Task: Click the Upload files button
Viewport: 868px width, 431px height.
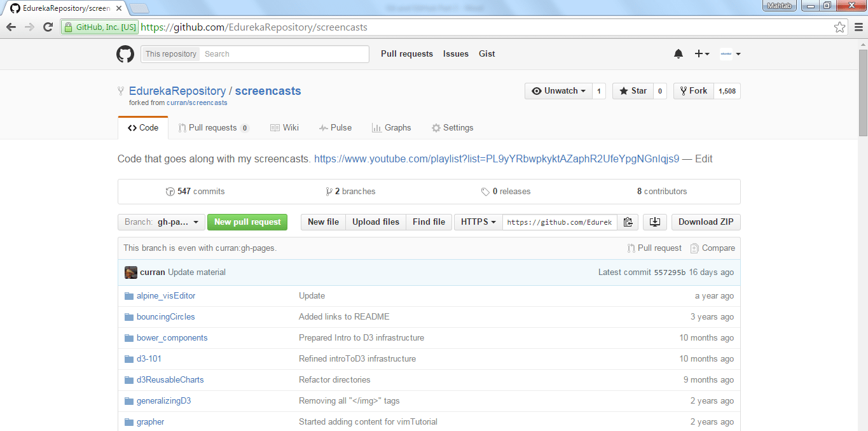Action: point(376,222)
